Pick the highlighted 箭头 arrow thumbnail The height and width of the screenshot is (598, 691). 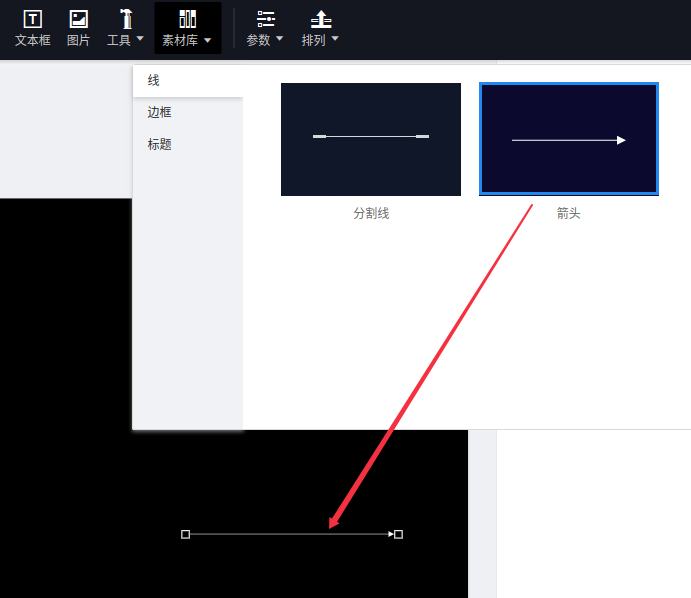pos(568,139)
